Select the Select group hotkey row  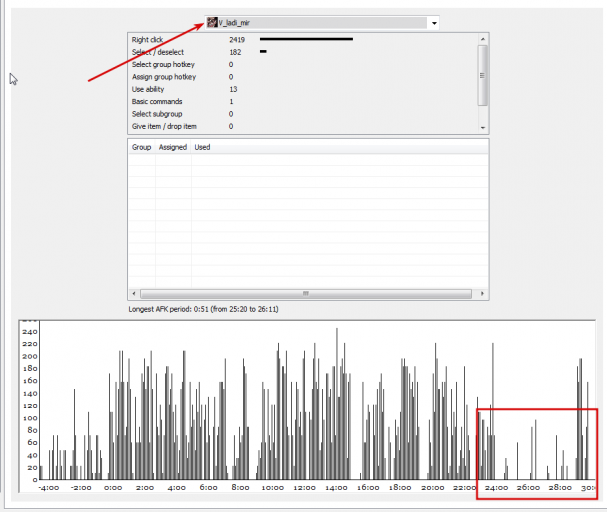(x=303, y=64)
